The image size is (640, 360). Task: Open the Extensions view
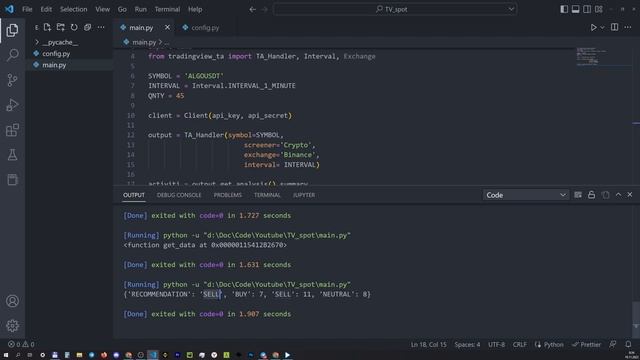coord(12,130)
